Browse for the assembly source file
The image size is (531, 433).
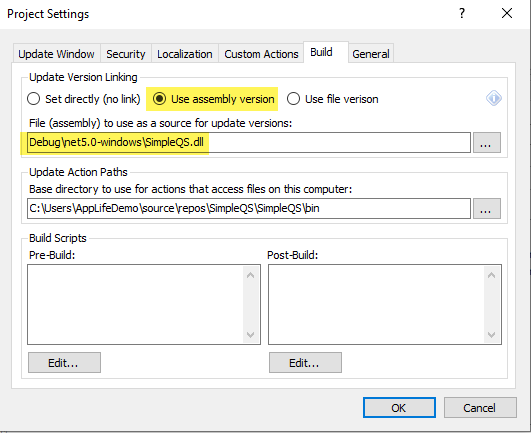[487, 143]
